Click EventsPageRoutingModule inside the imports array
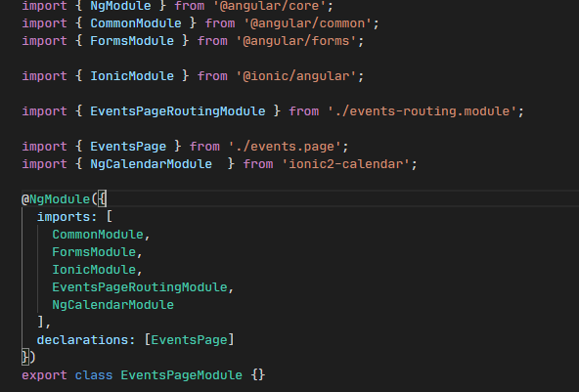 point(140,287)
